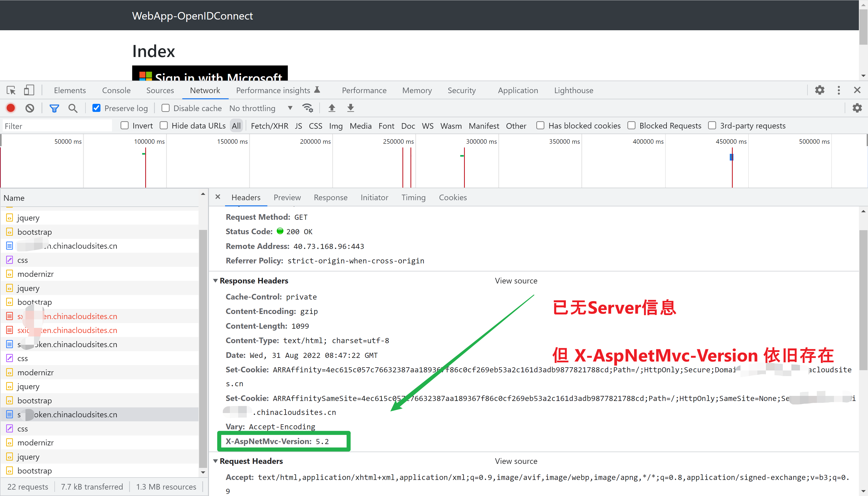Start recording network log
The width and height of the screenshot is (868, 496).
pos(10,108)
